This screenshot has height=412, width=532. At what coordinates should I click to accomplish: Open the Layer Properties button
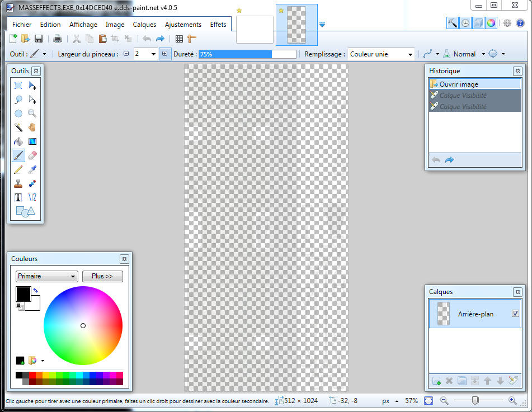pos(513,381)
